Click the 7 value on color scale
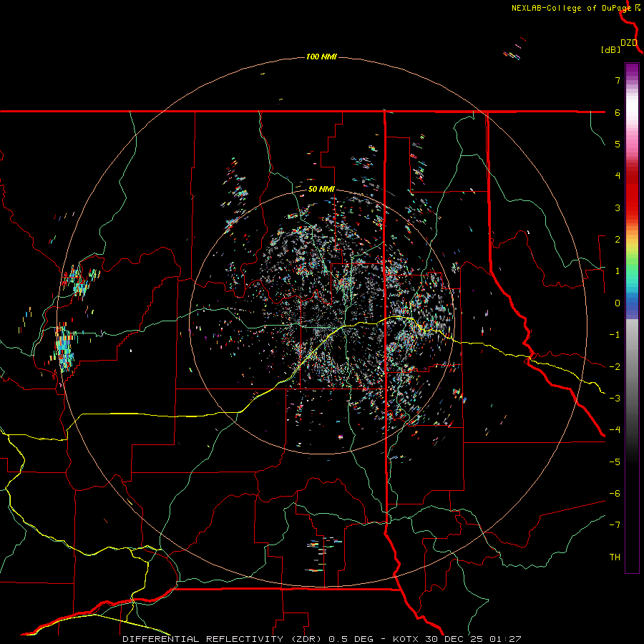This screenshot has width=644, height=644. pos(618,80)
